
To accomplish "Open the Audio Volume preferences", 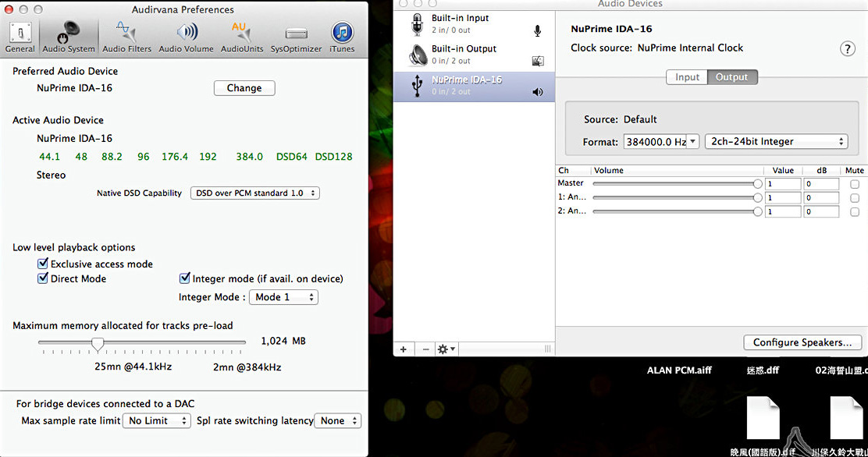I will tap(186, 37).
